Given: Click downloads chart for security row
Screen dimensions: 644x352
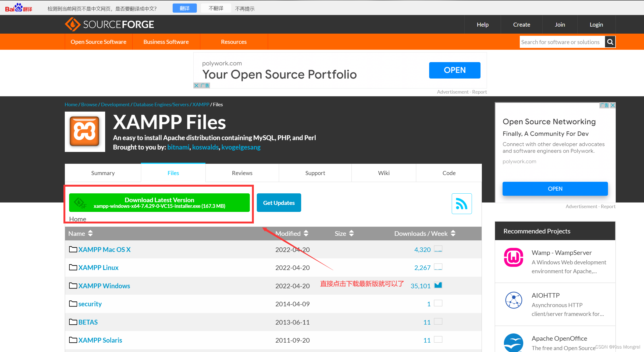Looking at the screenshot, I should pos(438,303).
